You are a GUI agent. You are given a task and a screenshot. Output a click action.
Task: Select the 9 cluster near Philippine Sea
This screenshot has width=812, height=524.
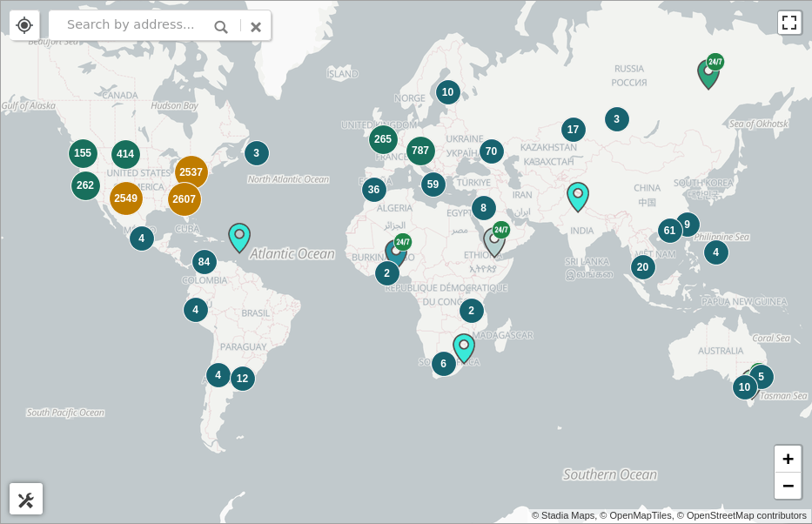[690, 224]
